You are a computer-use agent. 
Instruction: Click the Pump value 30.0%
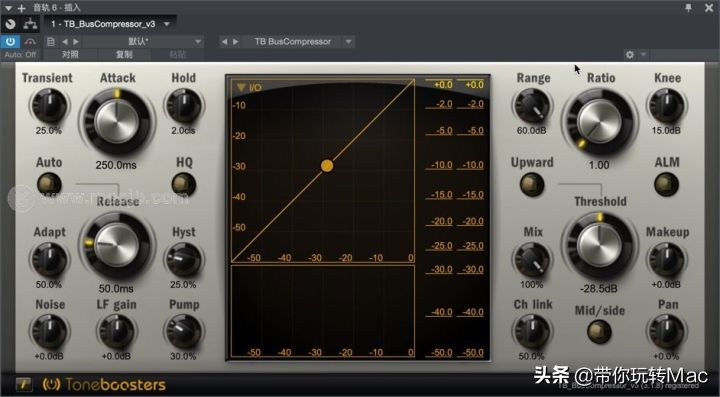tap(183, 356)
